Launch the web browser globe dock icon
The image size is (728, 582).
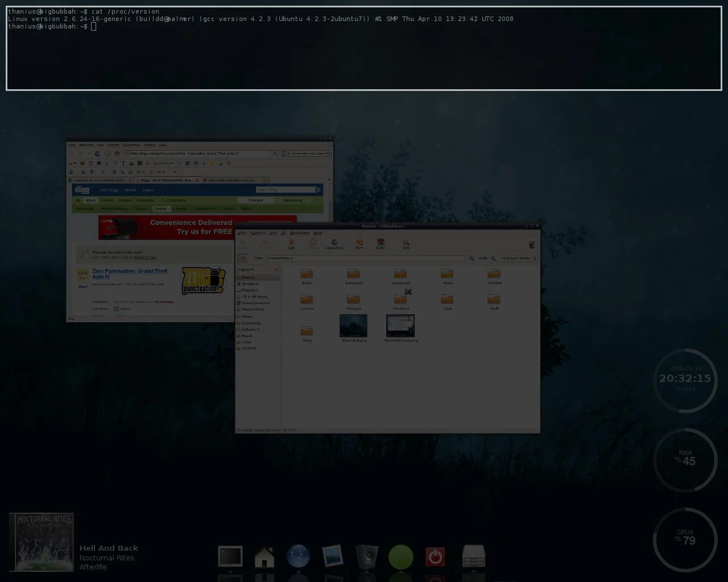299,556
